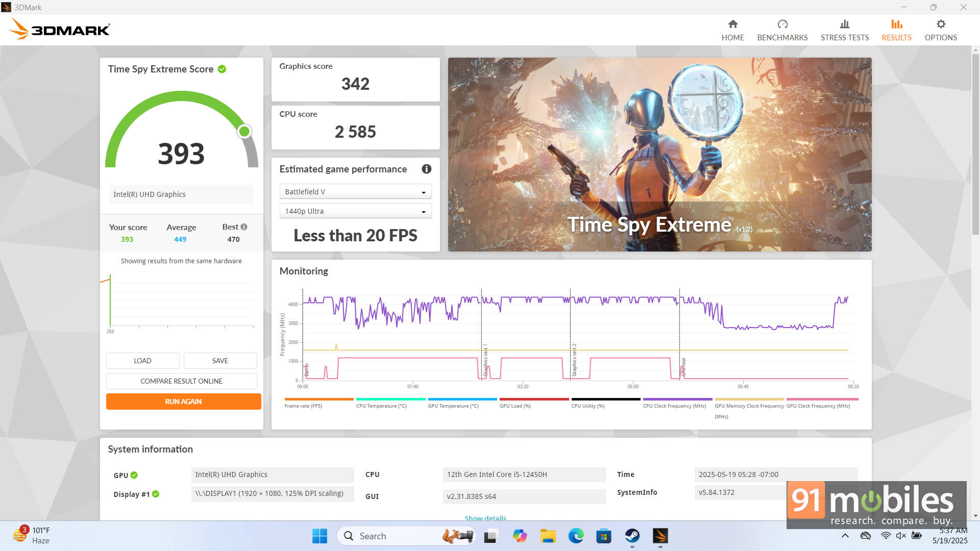Click info icon beside Estimated game performance

pyautogui.click(x=426, y=169)
